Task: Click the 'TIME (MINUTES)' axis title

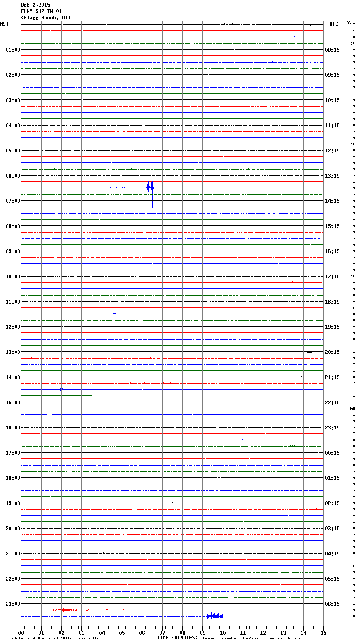Action: [177, 638]
